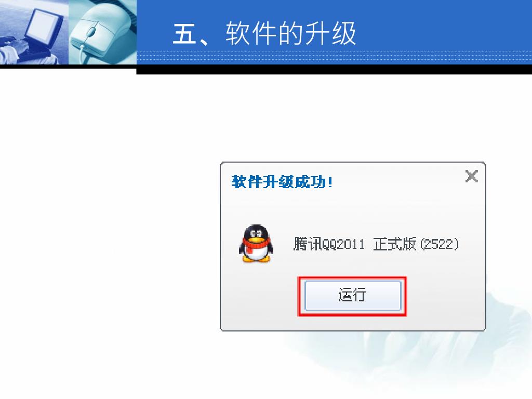Close the 软件升级成功 dialog with the X
Image resolution: width=532 pixels, height=399 pixels.
(472, 176)
